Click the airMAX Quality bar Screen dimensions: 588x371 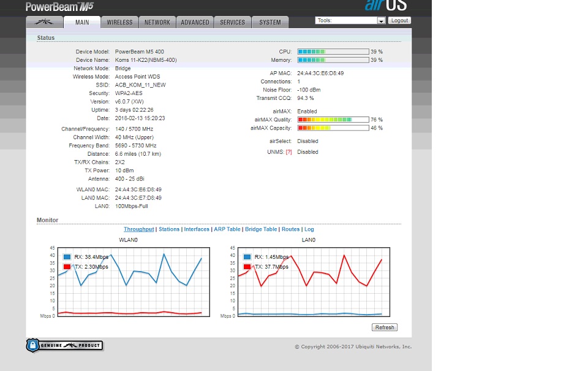point(333,120)
